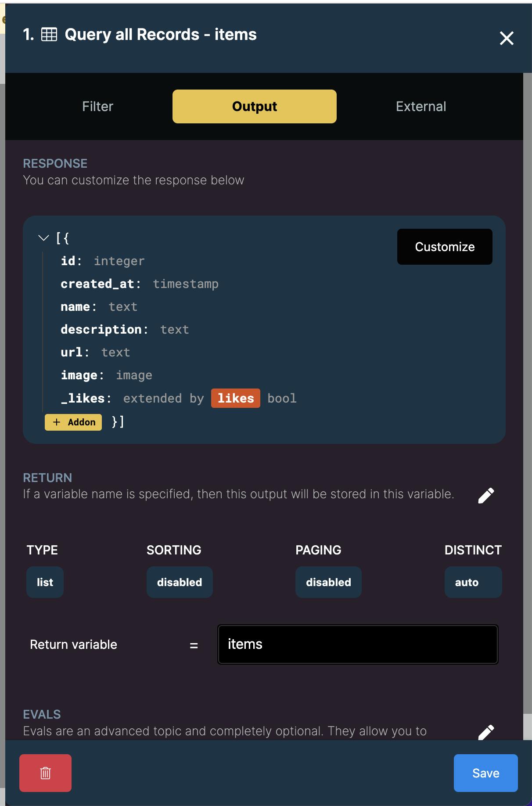This screenshot has height=806, width=532.
Task: Select the Output tab
Action: tap(254, 107)
